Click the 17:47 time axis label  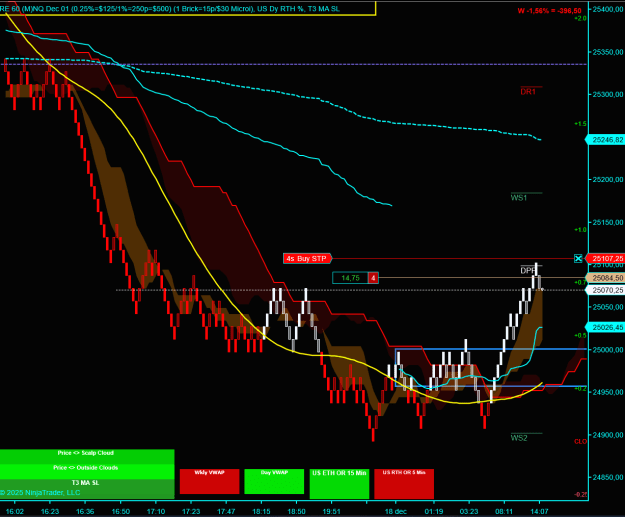[x=226, y=511]
